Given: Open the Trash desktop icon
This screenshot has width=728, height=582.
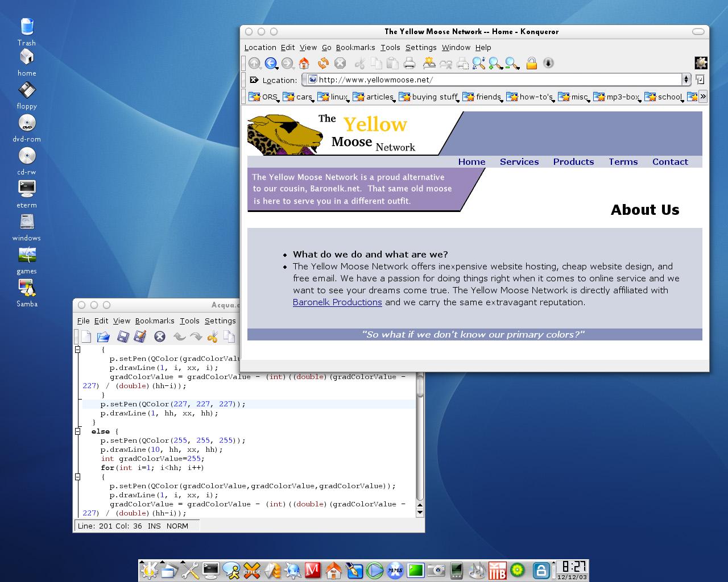Looking at the screenshot, I should coord(27,32).
